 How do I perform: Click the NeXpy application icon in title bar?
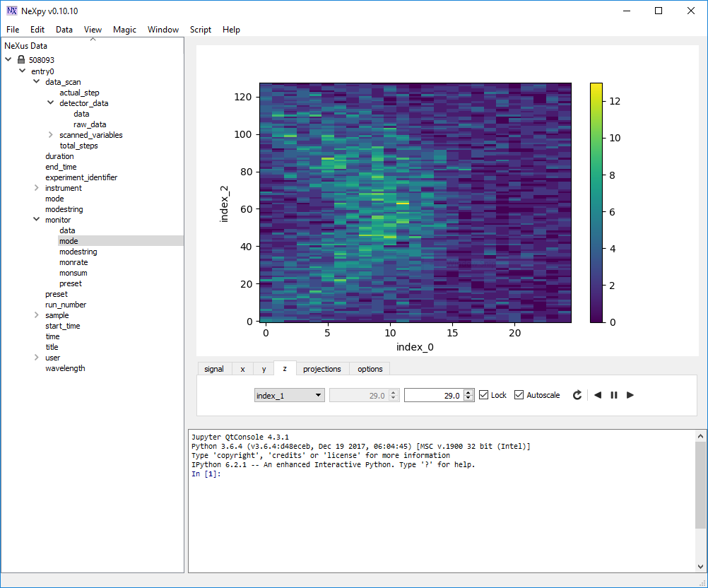pyautogui.click(x=12, y=11)
